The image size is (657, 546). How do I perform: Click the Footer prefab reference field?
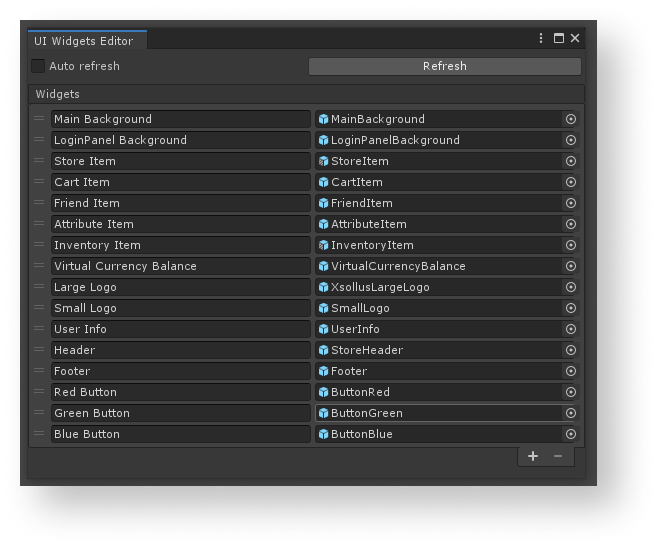pos(438,371)
